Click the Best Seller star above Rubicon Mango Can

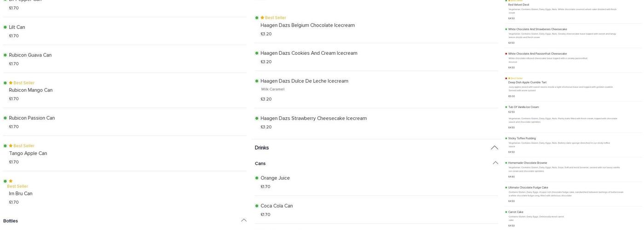point(11,83)
